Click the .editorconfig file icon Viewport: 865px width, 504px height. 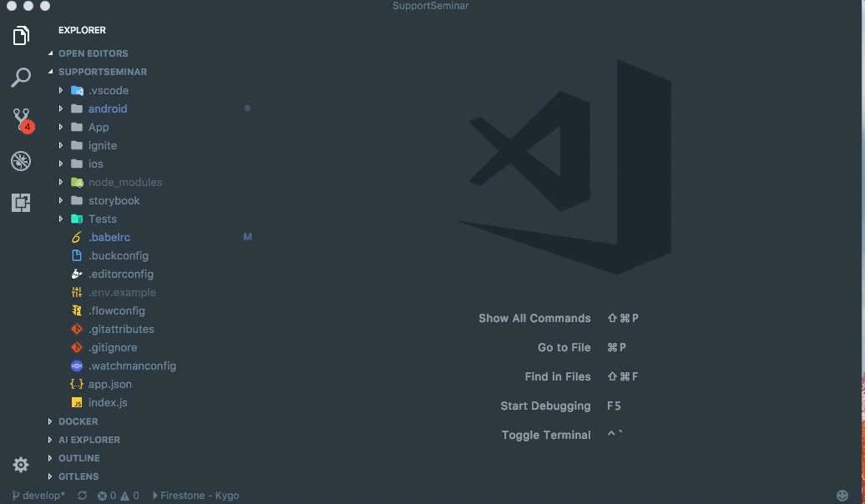(77, 274)
